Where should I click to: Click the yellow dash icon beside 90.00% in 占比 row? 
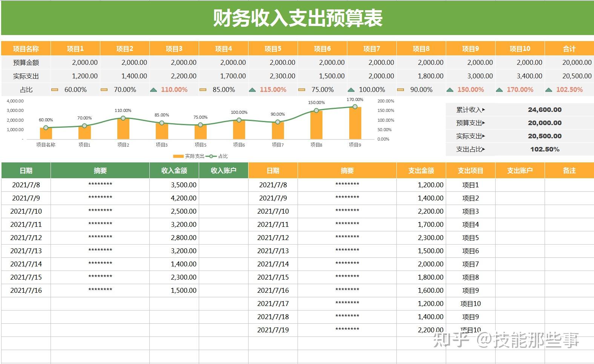click(x=401, y=90)
